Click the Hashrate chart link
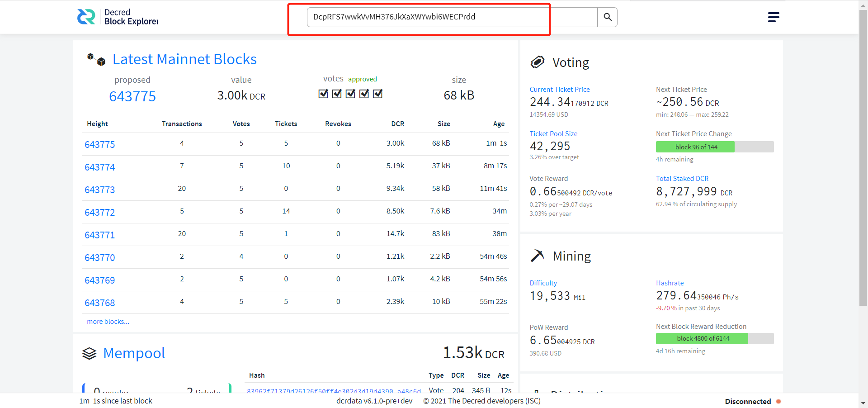This screenshot has height=408, width=868. tap(670, 283)
